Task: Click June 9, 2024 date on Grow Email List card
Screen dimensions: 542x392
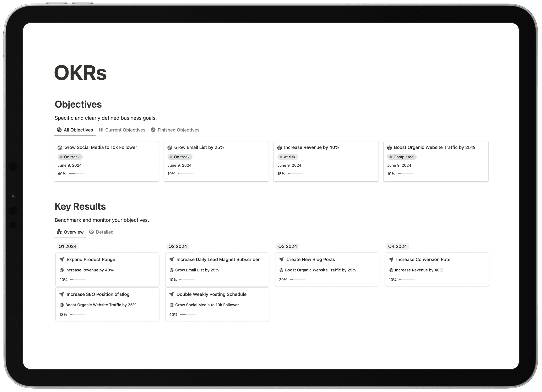Action: 179,166
